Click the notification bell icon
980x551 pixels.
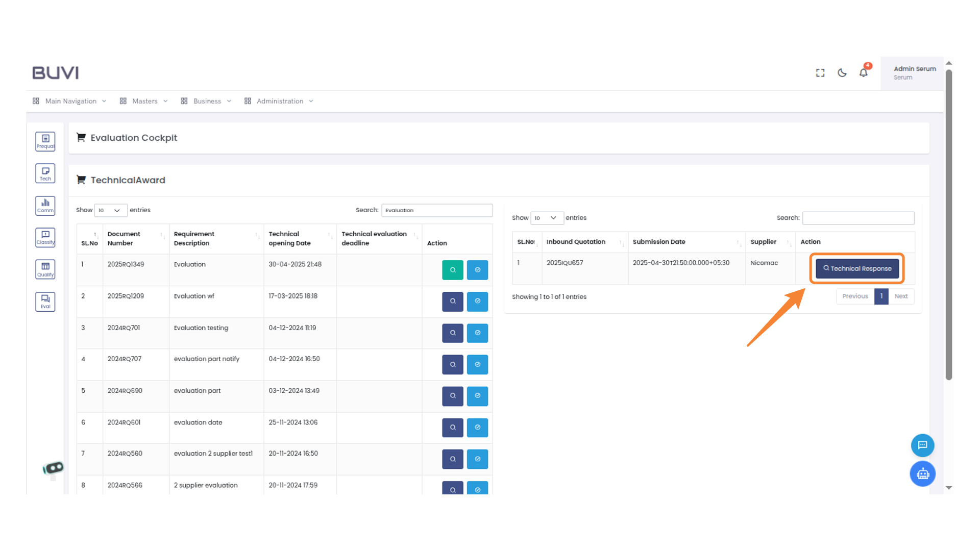(x=863, y=72)
